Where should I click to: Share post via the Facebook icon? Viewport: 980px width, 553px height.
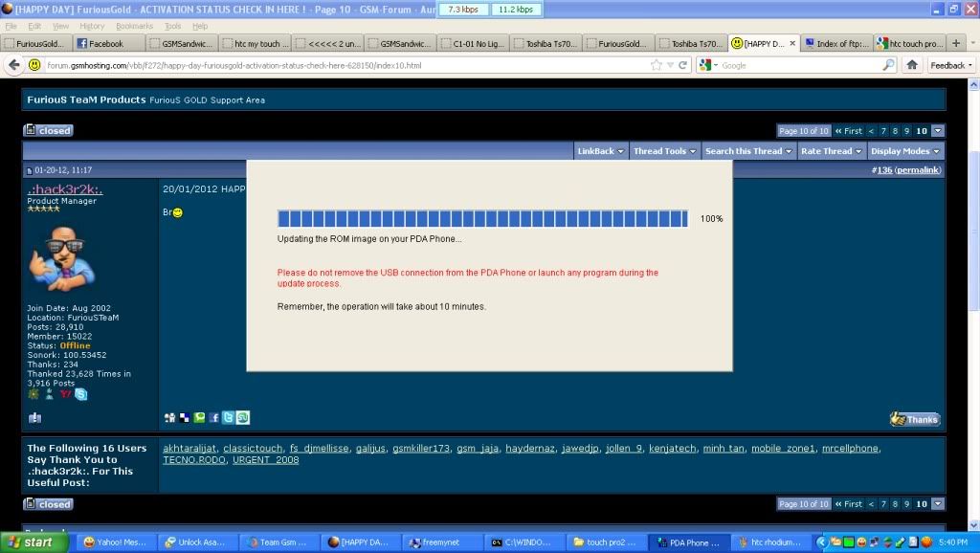(x=213, y=417)
